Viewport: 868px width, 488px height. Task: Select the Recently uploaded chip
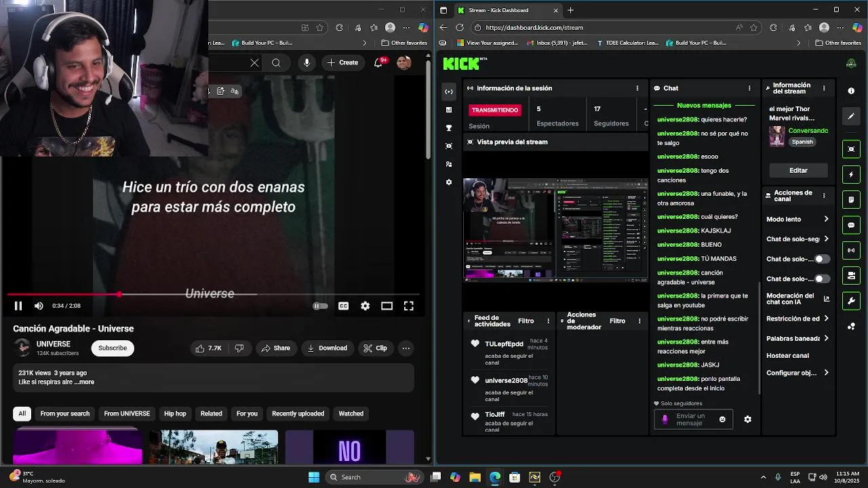pyautogui.click(x=298, y=413)
